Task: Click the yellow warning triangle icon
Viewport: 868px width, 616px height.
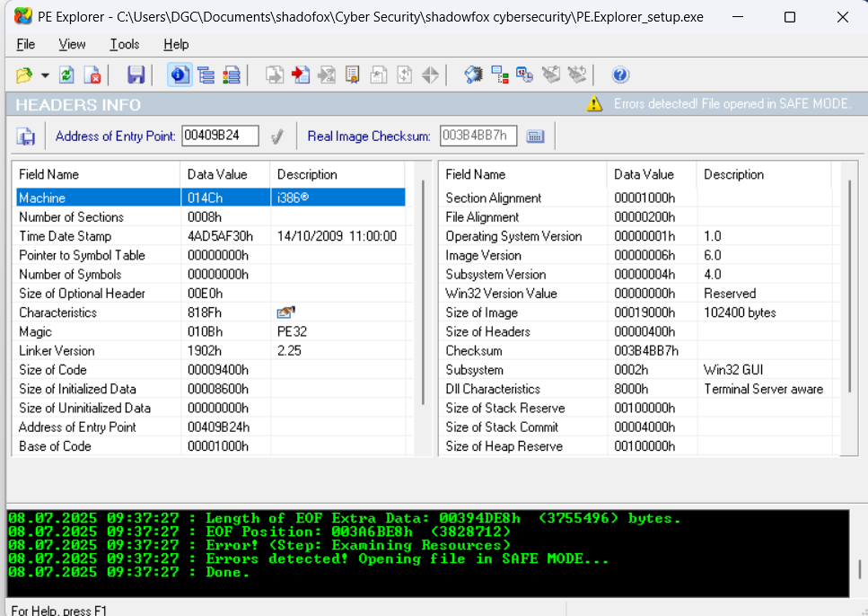Action: 594,103
